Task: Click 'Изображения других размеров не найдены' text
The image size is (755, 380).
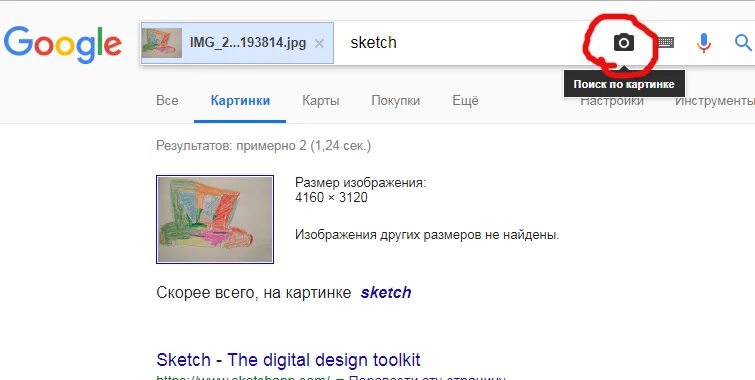Action: tap(427, 235)
